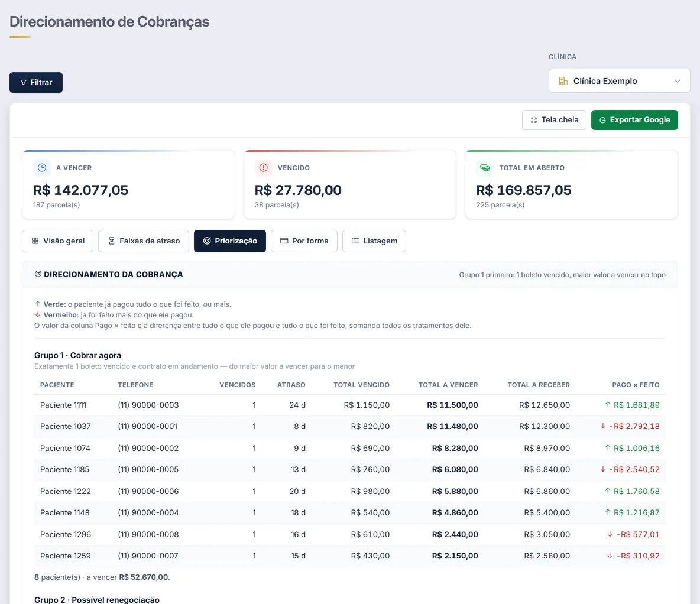Click the R$ 169.857,05 total amount
The width and height of the screenshot is (700, 604).
(x=524, y=190)
